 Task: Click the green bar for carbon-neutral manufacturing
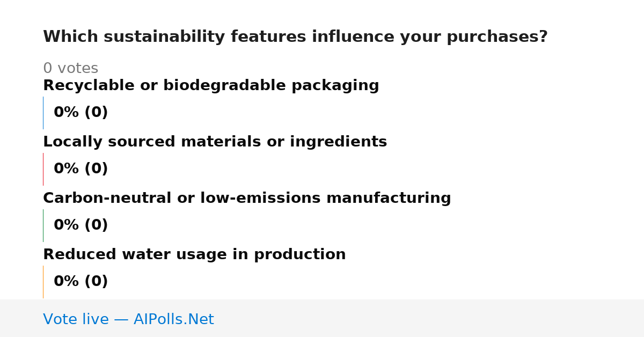pyautogui.click(x=43, y=225)
